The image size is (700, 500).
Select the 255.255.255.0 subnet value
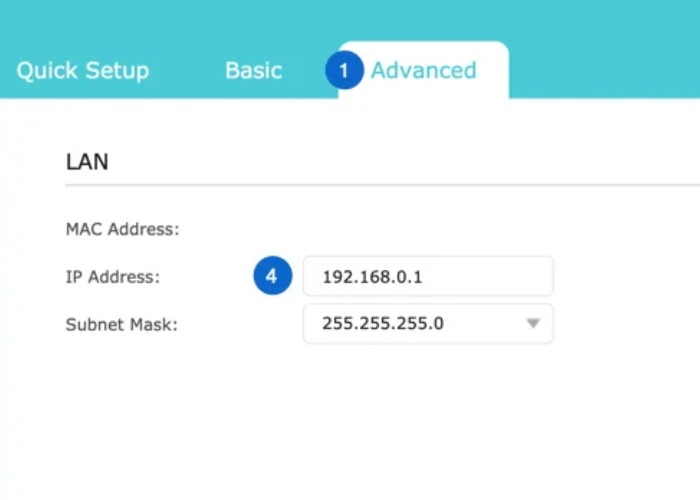coord(382,324)
